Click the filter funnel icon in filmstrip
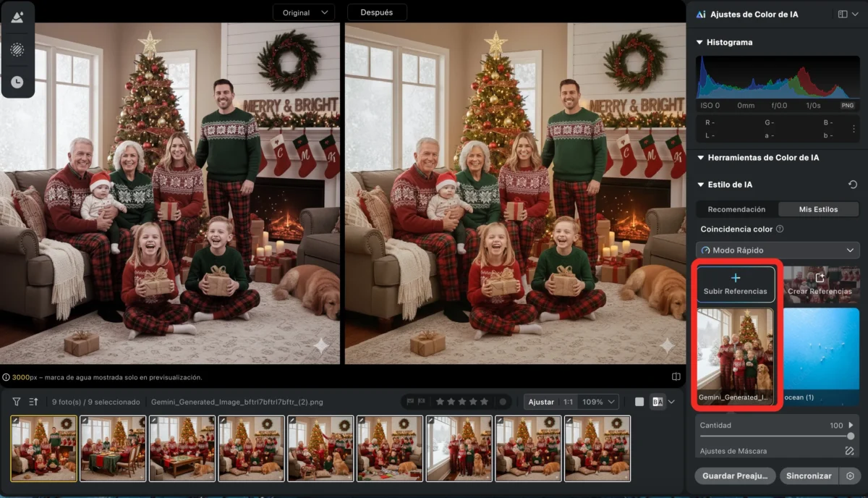 coord(17,402)
